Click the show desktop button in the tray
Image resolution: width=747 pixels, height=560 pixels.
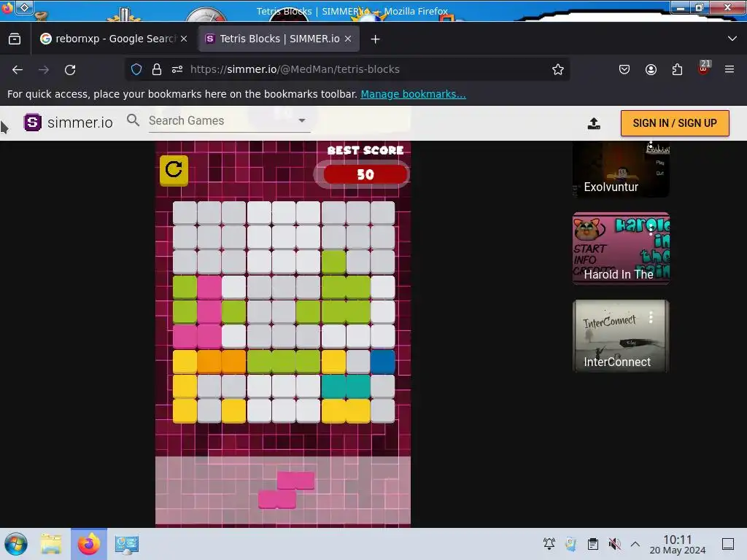pyautogui.click(x=728, y=544)
